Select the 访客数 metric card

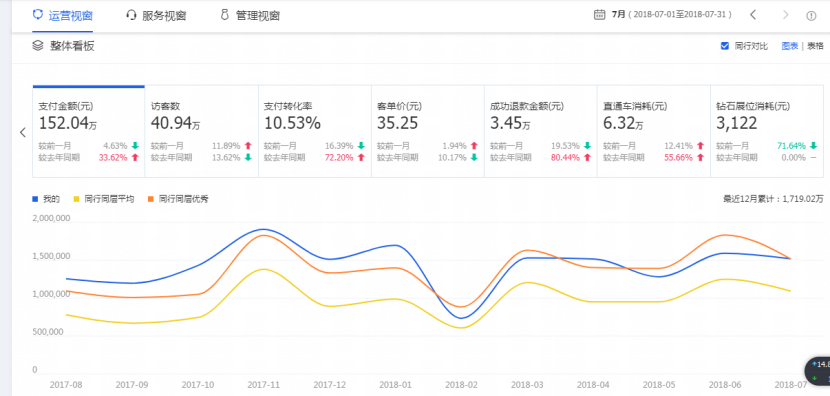click(202, 131)
